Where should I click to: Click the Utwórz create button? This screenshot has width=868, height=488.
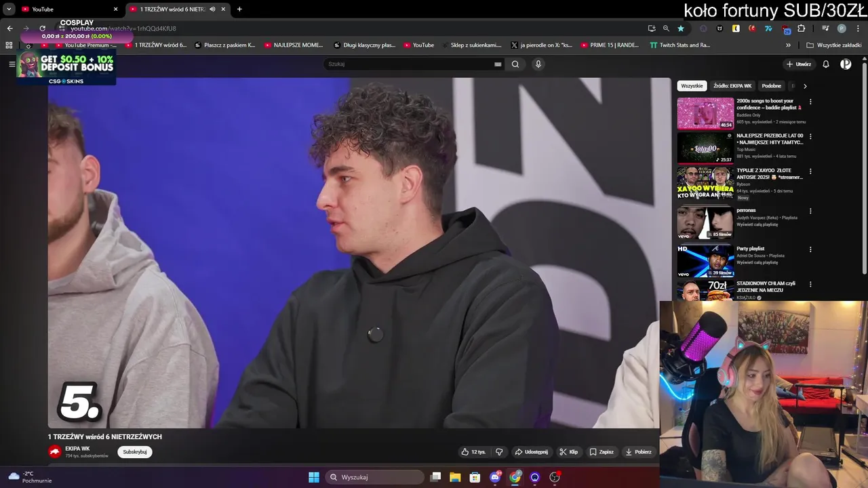(798, 64)
